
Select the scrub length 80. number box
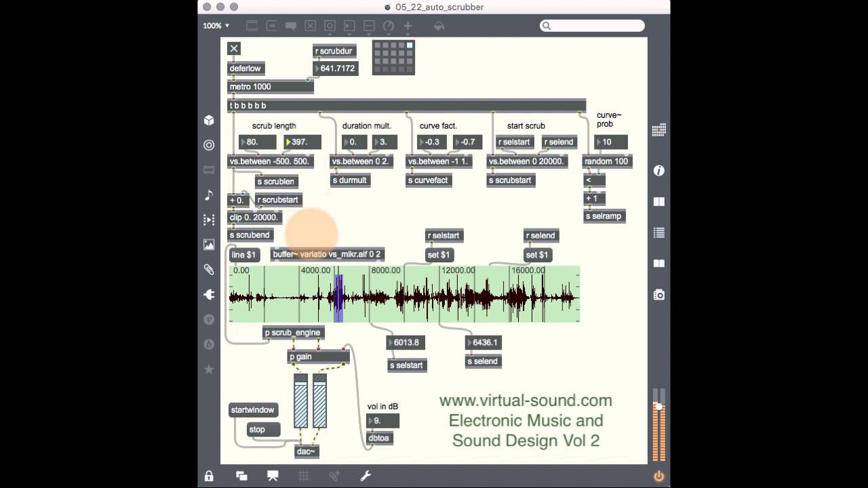pyautogui.click(x=258, y=142)
